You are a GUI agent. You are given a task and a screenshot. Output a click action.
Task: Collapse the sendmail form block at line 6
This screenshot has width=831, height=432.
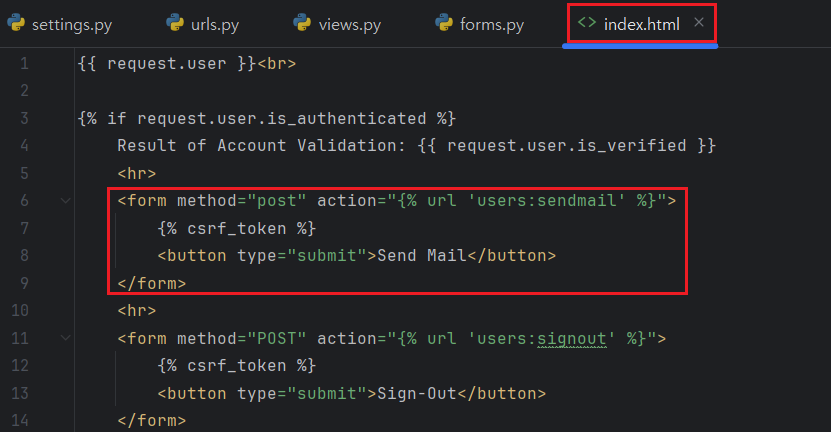click(65, 201)
